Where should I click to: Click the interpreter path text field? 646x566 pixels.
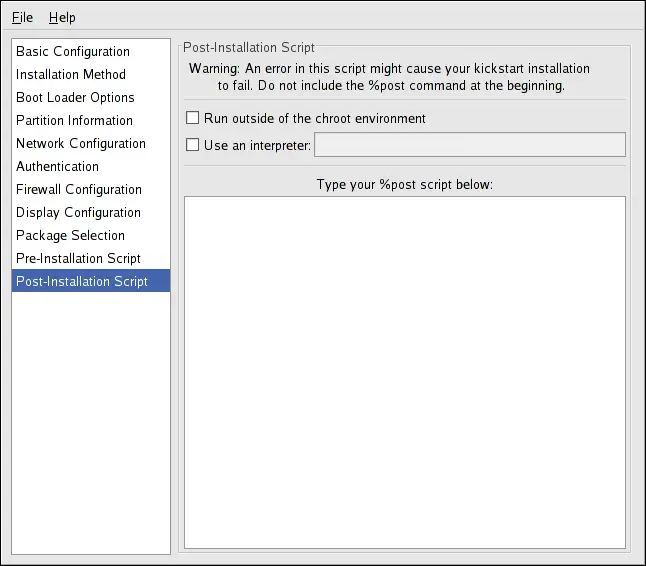[469, 145]
